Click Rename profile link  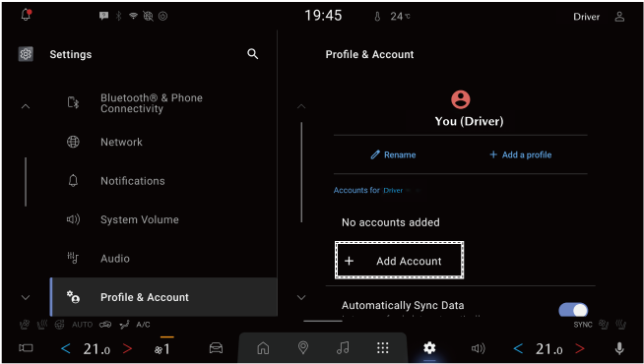point(393,154)
